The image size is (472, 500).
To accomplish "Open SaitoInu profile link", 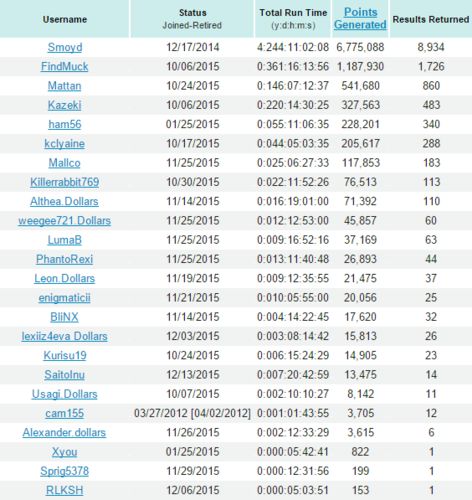I will (65, 375).
